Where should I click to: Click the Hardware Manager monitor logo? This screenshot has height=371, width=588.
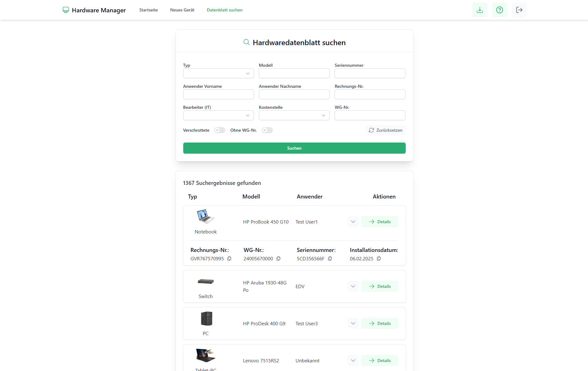(x=65, y=10)
